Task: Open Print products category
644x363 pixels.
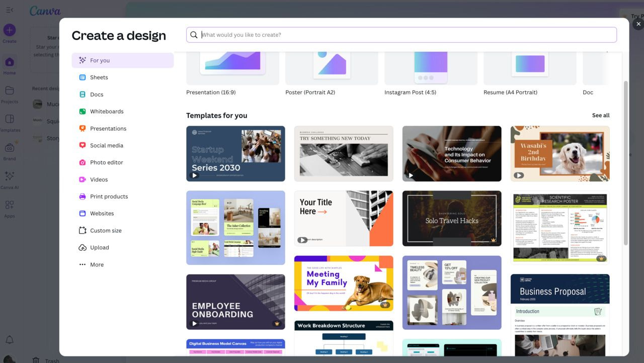Action: point(109,197)
